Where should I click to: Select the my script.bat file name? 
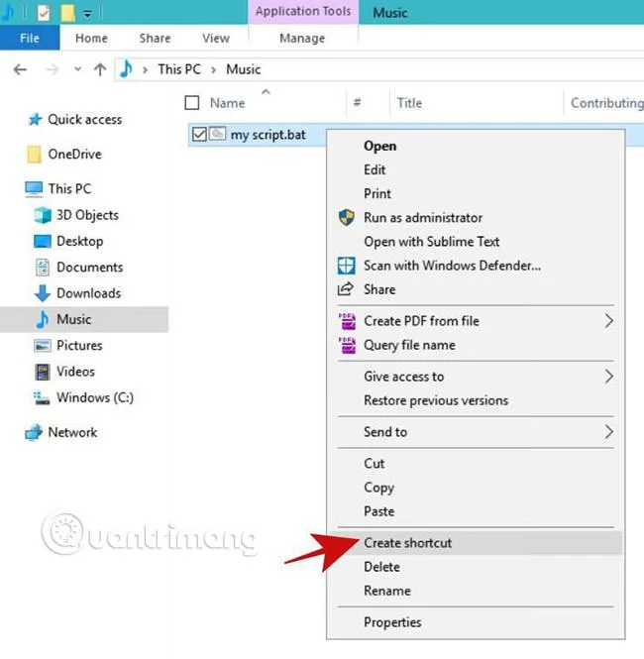coord(268,135)
